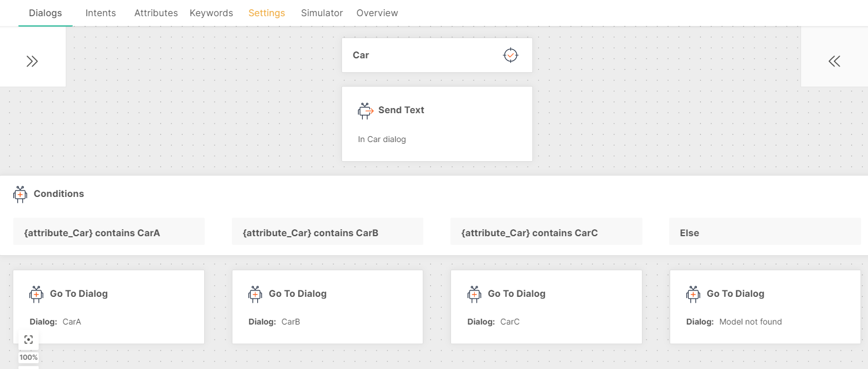Image resolution: width=868 pixels, height=369 pixels.
Task: Expand the right side panel
Action: [834, 61]
